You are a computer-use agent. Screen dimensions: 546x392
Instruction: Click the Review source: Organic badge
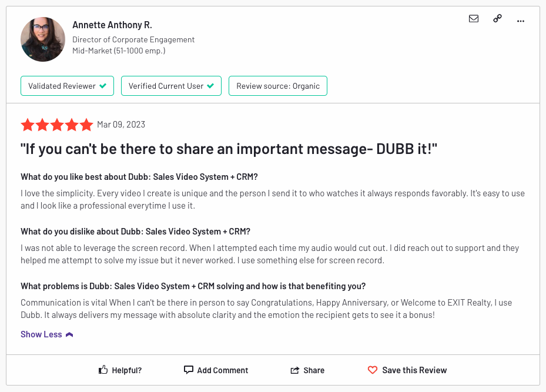278,86
